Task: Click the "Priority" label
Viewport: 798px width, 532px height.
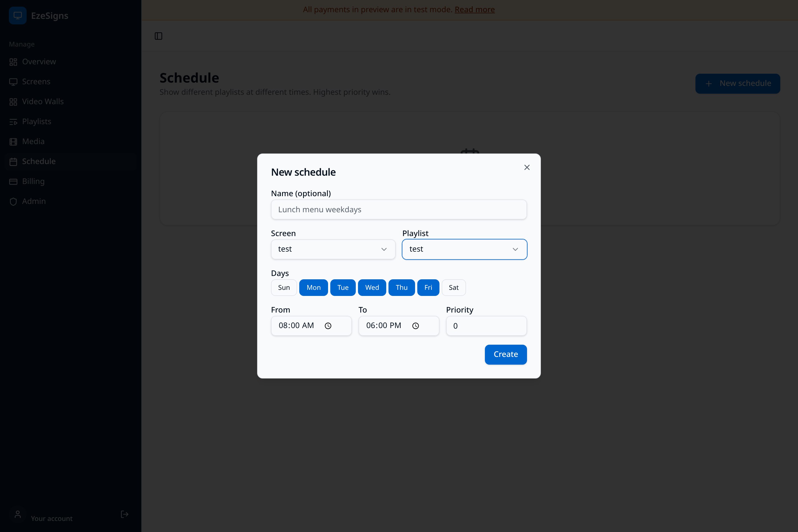Action: click(x=460, y=310)
